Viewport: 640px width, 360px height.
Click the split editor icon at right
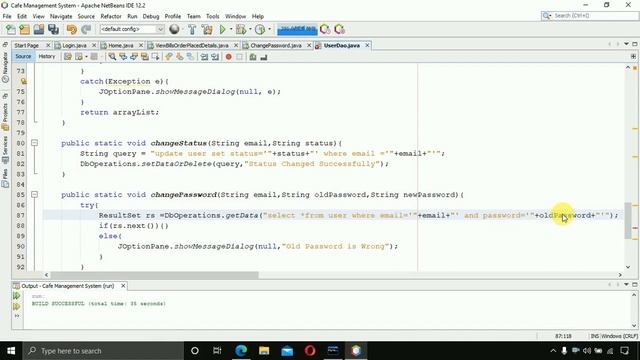(x=633, y=56)
